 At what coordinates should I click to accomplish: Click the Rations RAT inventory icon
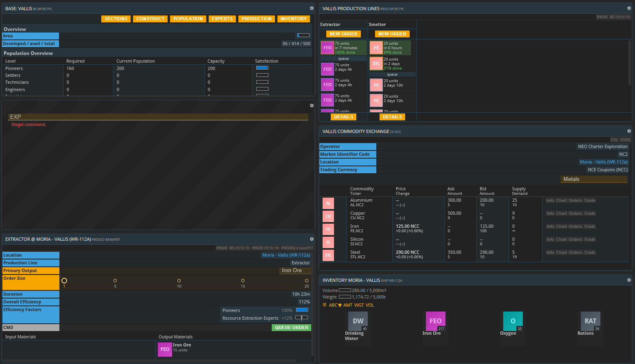590,321
